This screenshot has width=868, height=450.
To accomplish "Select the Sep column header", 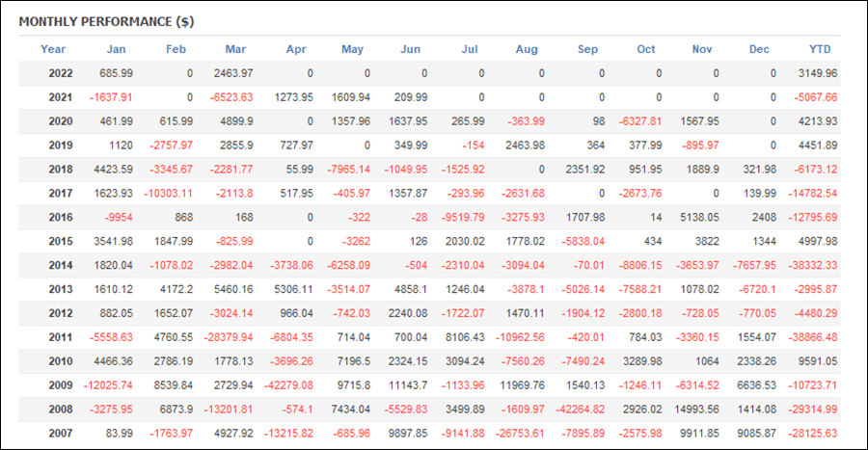I will click(588, 49).
